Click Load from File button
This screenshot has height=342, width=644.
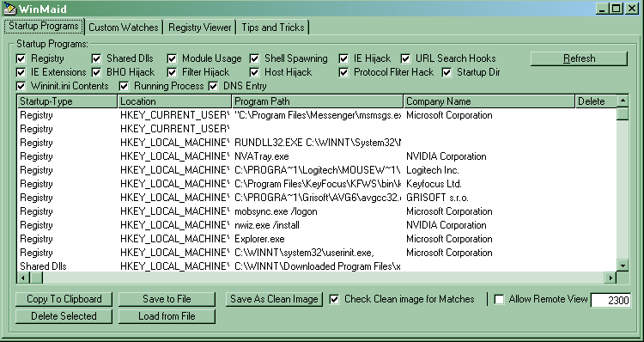[x=167, y=316]
